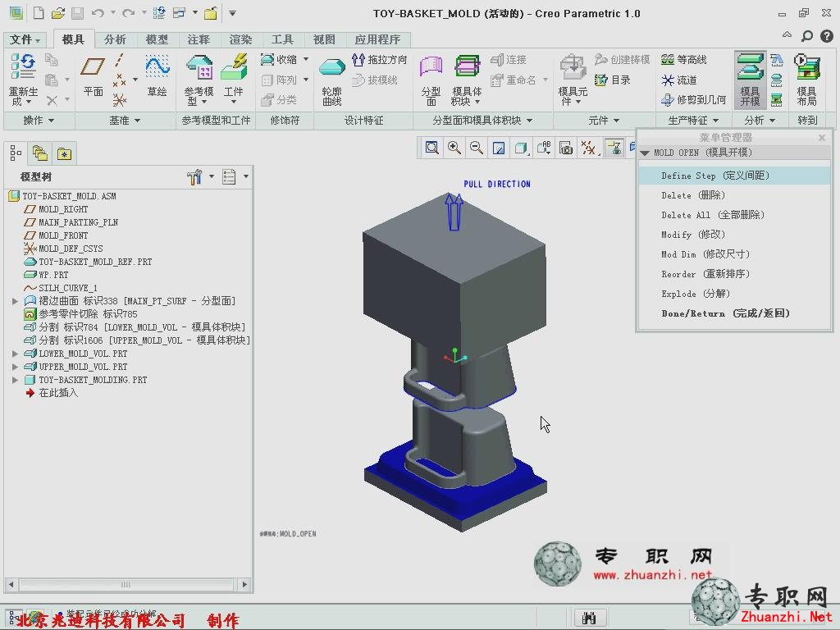Image resolution: width=840 pixels, height=630 pixels.
Task: Click the Help question mark icon
Action: (827, 36)
